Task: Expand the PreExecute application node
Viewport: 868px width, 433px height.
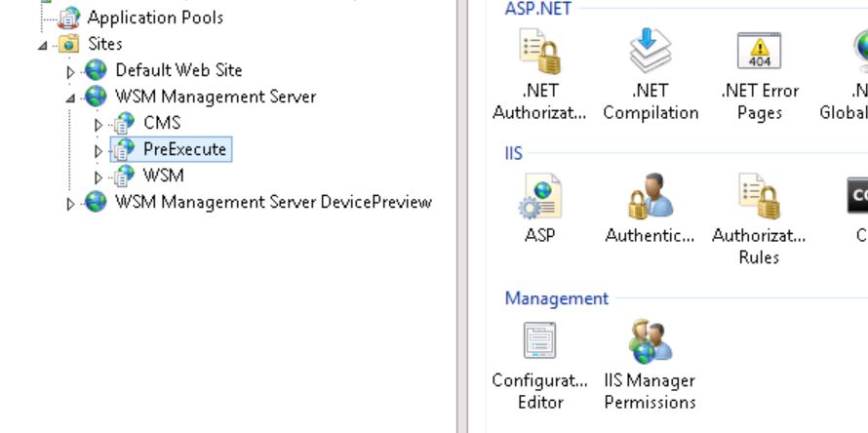Action: [98, 150]
